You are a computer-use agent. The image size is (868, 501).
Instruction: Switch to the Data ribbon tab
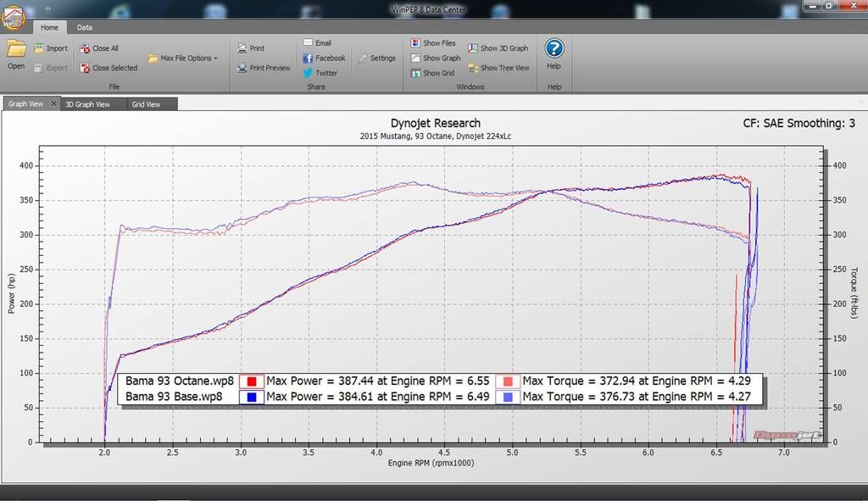coord(85,27)
